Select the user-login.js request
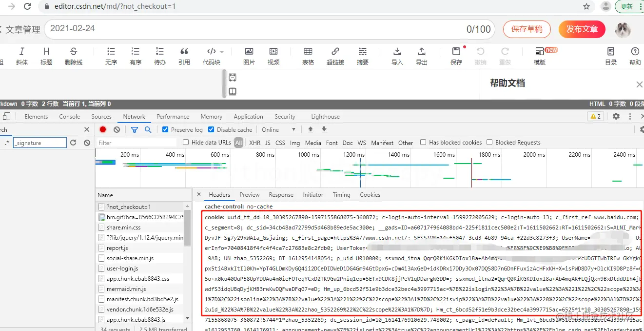The width and height of the screenshot is (644, 331). pos(140,268)
